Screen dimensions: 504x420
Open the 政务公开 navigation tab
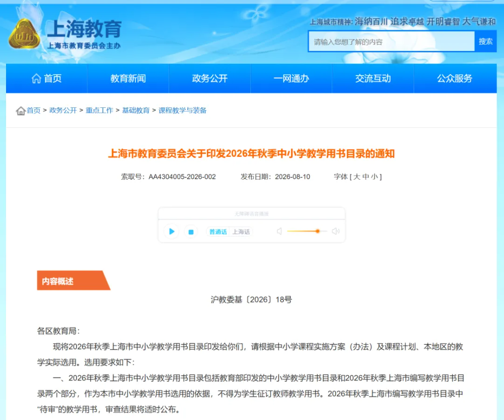coord(209,79)
